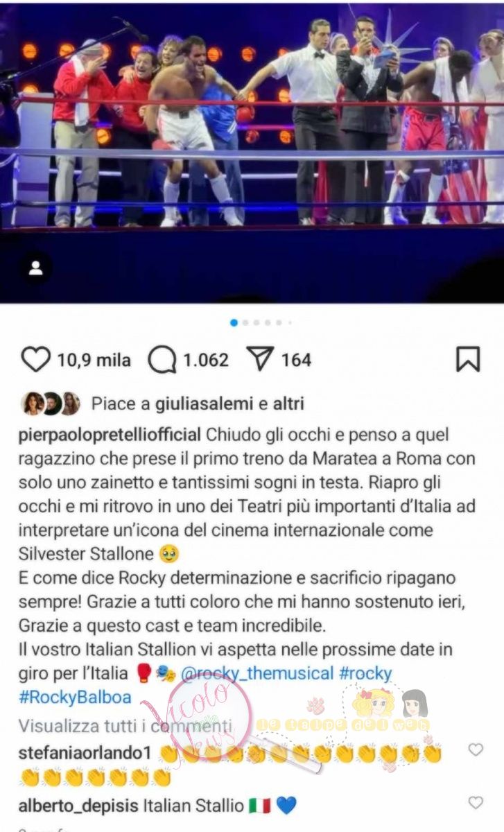Like the post with the heart icon
Viewport: 504px width, 832px height.
(36, 360)
